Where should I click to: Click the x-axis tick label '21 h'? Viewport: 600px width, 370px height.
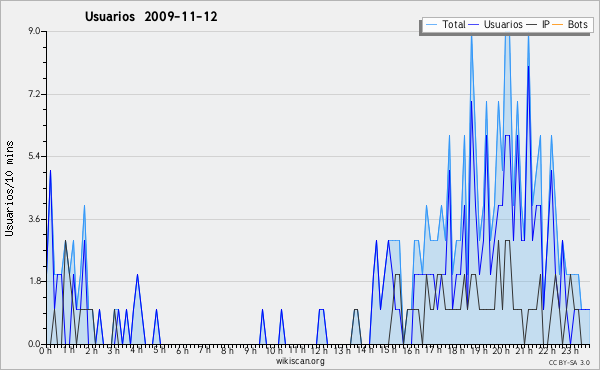(523, 351)
